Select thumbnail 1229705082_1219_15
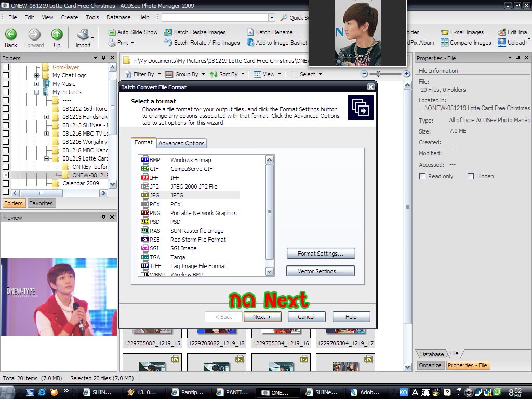The image size is (532, 399). (x=152, y=338)
